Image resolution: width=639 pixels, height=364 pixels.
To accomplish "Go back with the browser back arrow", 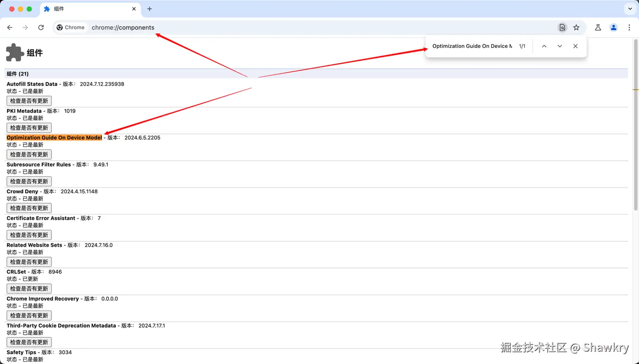I will 10,27.
